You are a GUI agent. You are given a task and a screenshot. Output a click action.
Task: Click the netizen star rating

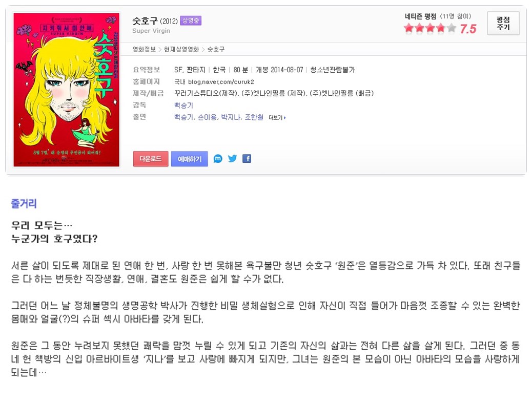pos(430,28)
